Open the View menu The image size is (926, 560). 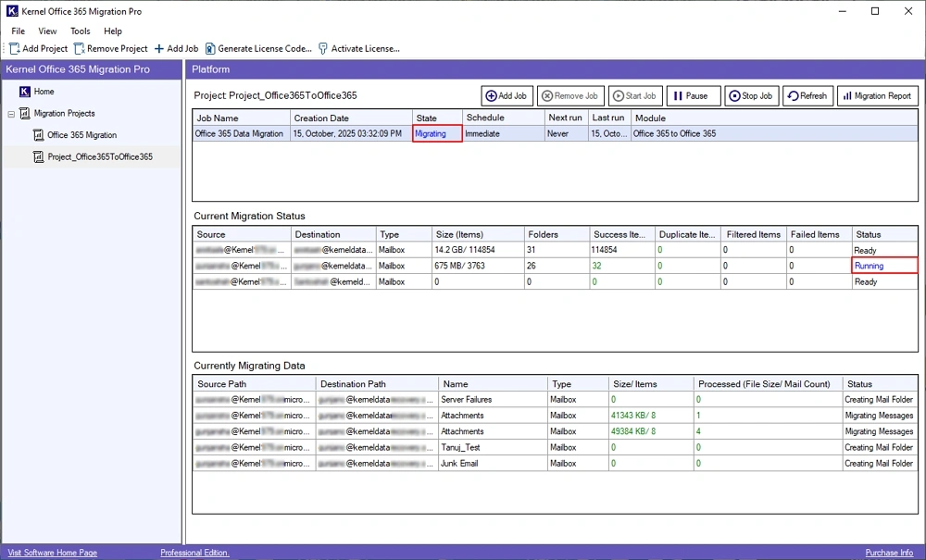pyautogui.click(x=47, y=31)
